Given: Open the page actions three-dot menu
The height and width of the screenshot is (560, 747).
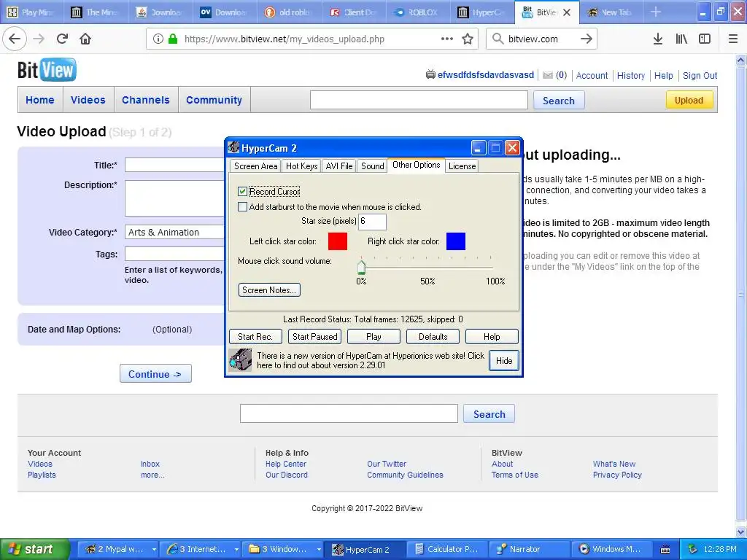Looking at the screenshot, I should [447, 39].
